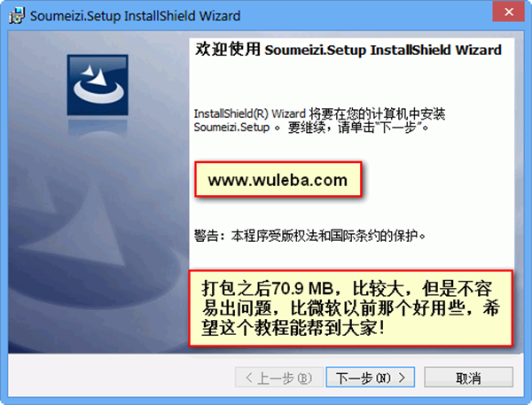Click the greyed-out 上一步(B) back button
The height and width of the screenshot is (405, 532).
(x=279, y=377)
